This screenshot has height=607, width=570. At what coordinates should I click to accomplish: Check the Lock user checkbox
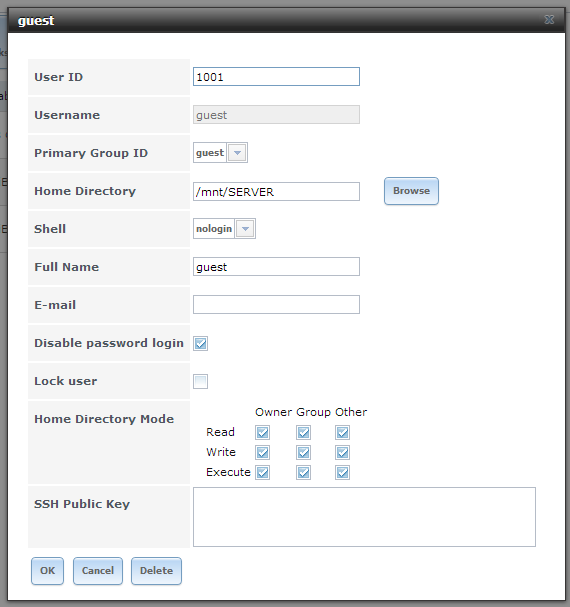pos(201,381)
